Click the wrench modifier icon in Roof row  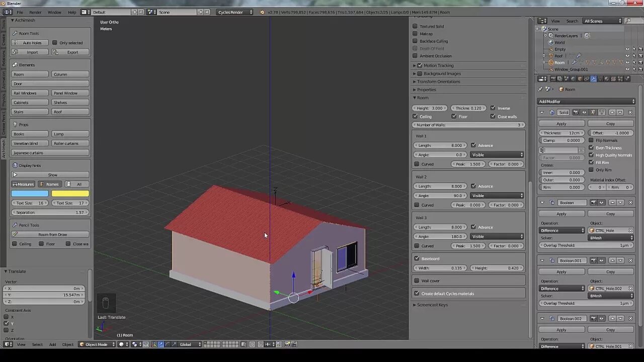578,56
